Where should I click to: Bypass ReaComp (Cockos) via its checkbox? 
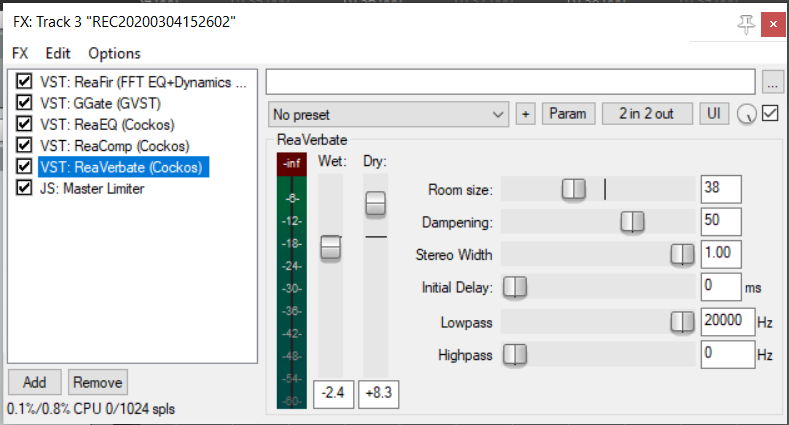24,145
